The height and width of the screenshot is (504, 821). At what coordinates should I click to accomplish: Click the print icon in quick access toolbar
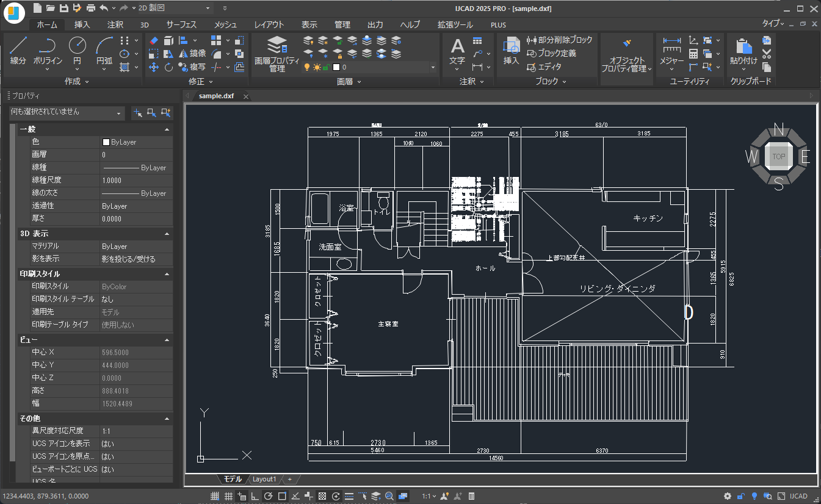point(90,8)
